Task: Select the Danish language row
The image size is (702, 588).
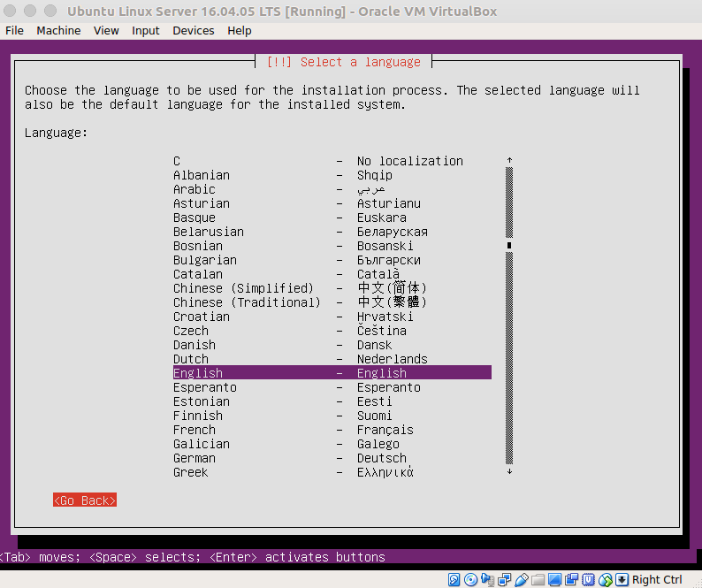Action: pyautogui.click(x=332, y=345)
